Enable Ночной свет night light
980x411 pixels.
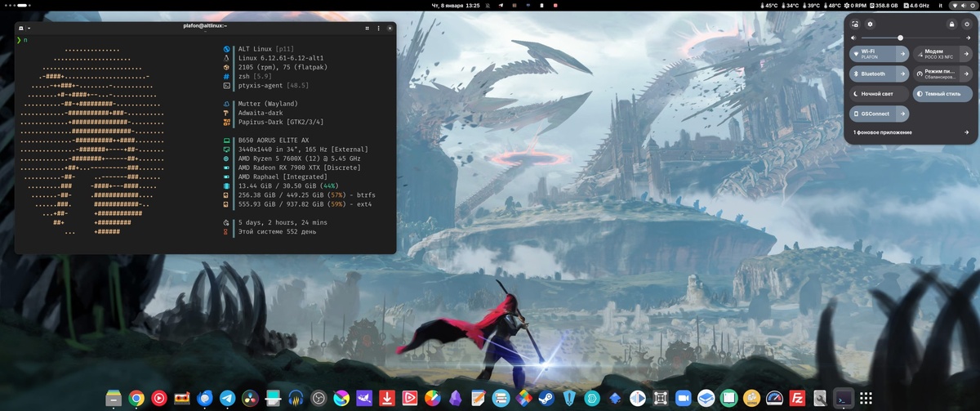point(879,94)
